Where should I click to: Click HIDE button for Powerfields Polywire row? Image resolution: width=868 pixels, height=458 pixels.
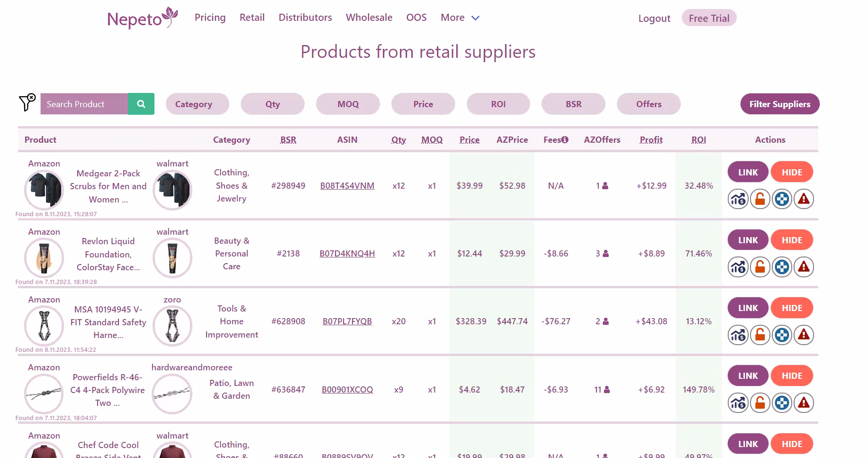click(x=792, y=376)
